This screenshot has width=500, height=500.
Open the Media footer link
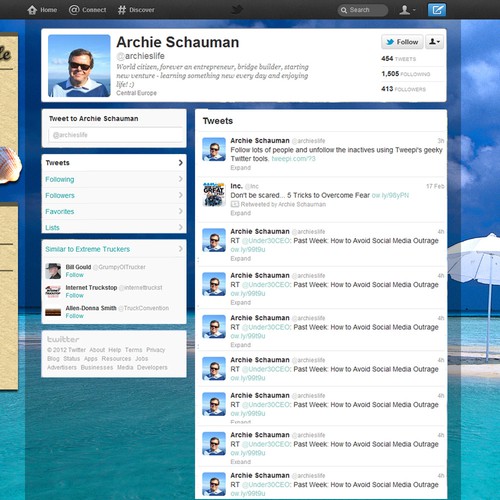125,367
